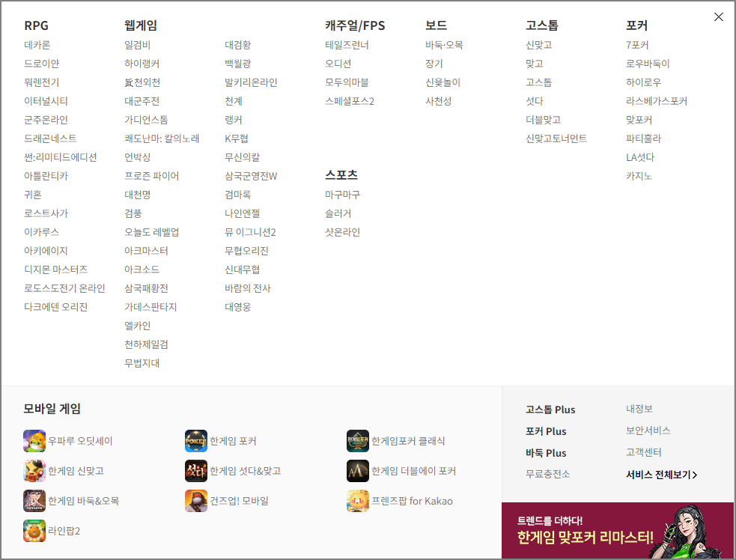Open the 테일즈런너 game link
This screenshot has width=736, height=560.
pyautogui.click(x=347, y=45)
